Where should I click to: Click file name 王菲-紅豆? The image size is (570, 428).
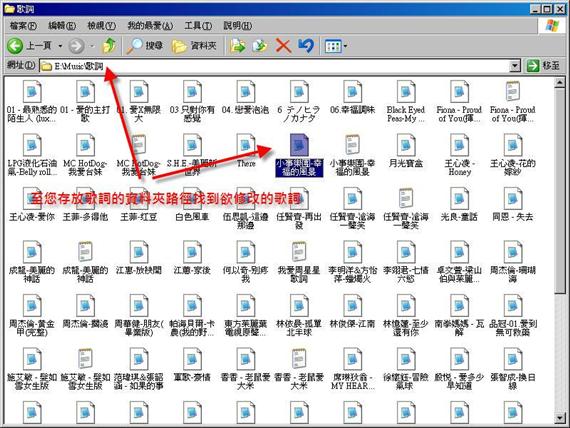pos(139,217)
